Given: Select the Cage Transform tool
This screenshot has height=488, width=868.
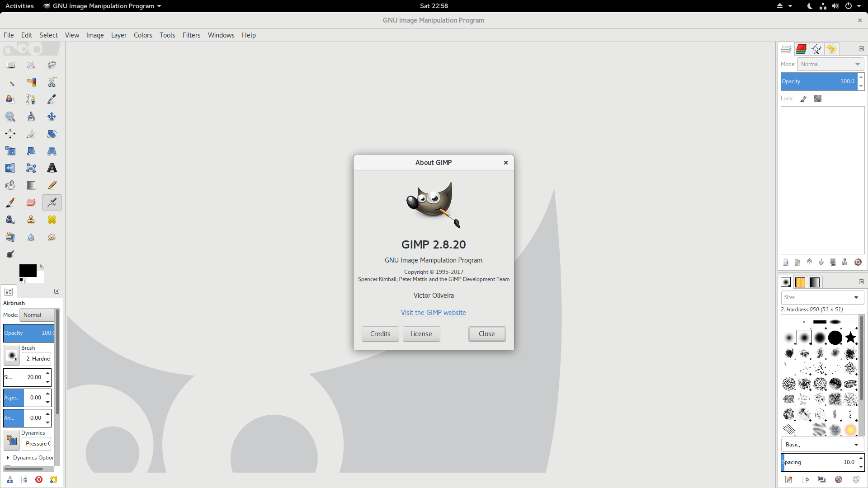Looking at the screenshot, I should (x=31, y=168).
